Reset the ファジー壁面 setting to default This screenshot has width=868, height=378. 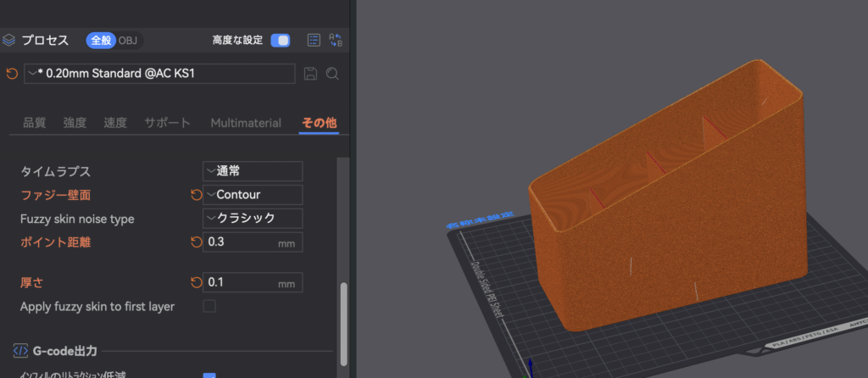pos(197,195)
